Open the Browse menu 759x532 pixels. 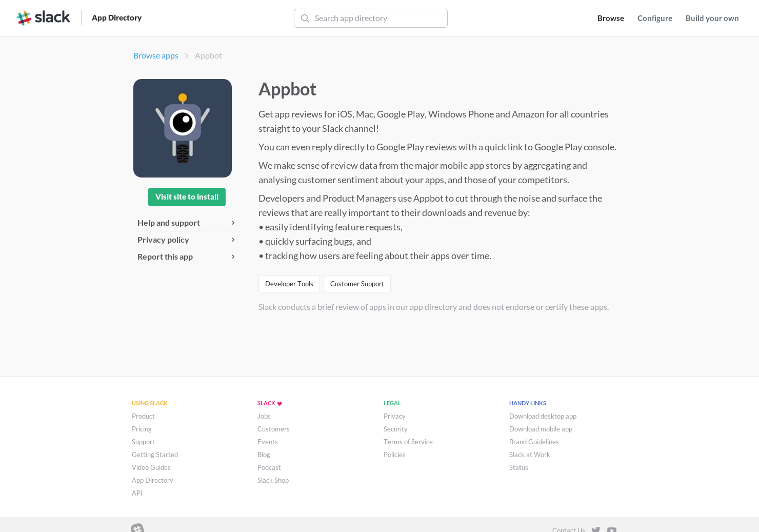[610, 18]
